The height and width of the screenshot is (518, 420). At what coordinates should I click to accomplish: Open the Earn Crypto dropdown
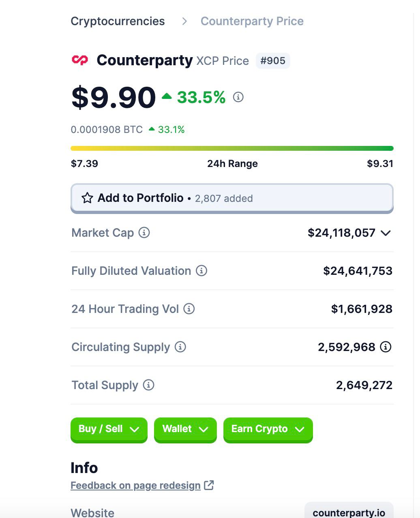[268, 429]
